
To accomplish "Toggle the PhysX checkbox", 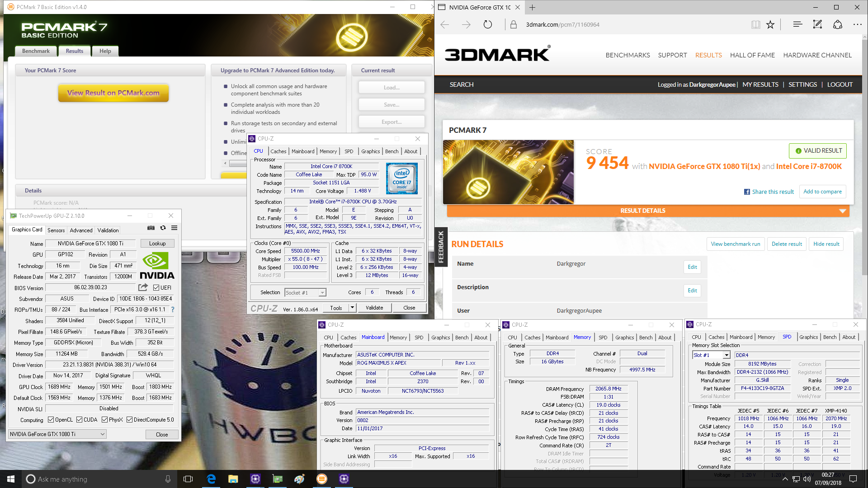I will point(104,420).
